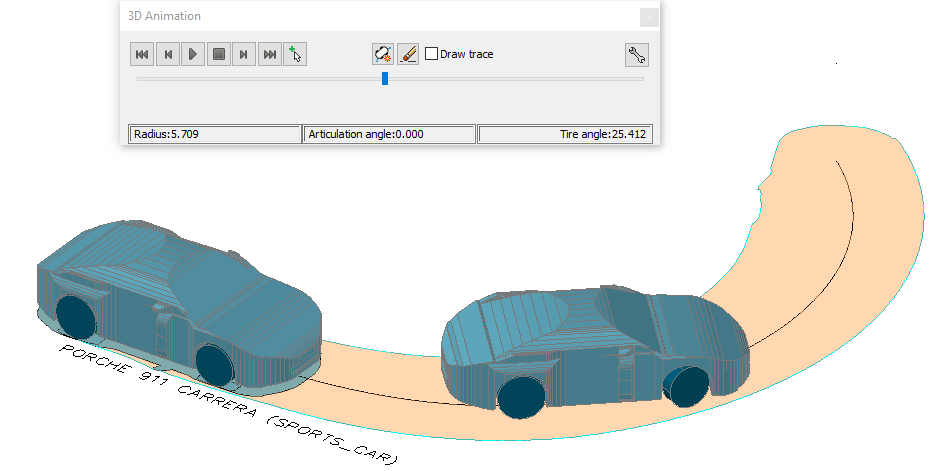
Task: Open the wrench settings icon
Action: pos(636,55)
